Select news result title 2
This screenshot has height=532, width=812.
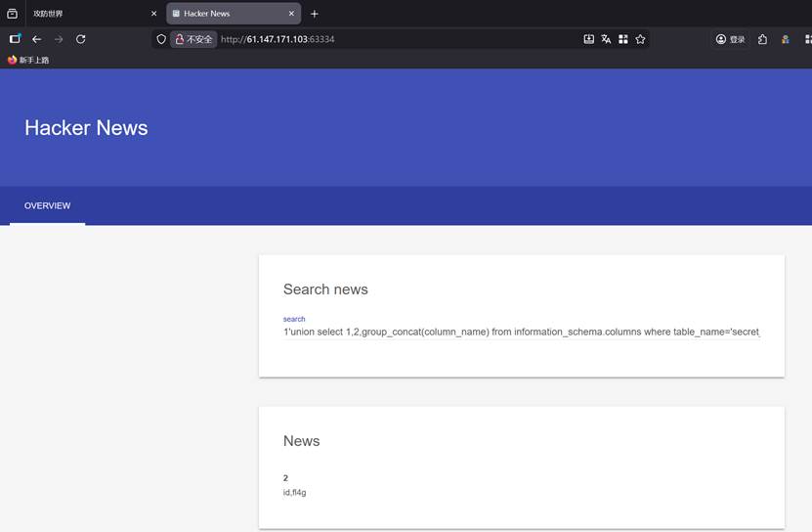pos(285,478)
